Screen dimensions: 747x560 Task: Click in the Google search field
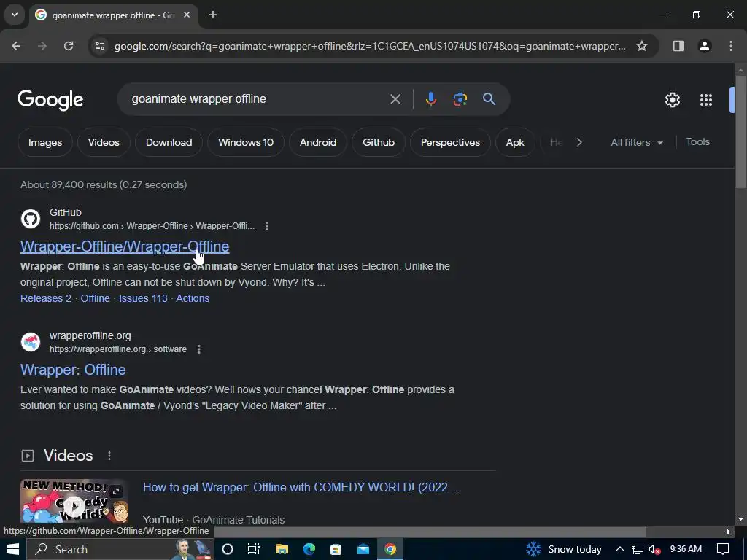coord(258,99)
